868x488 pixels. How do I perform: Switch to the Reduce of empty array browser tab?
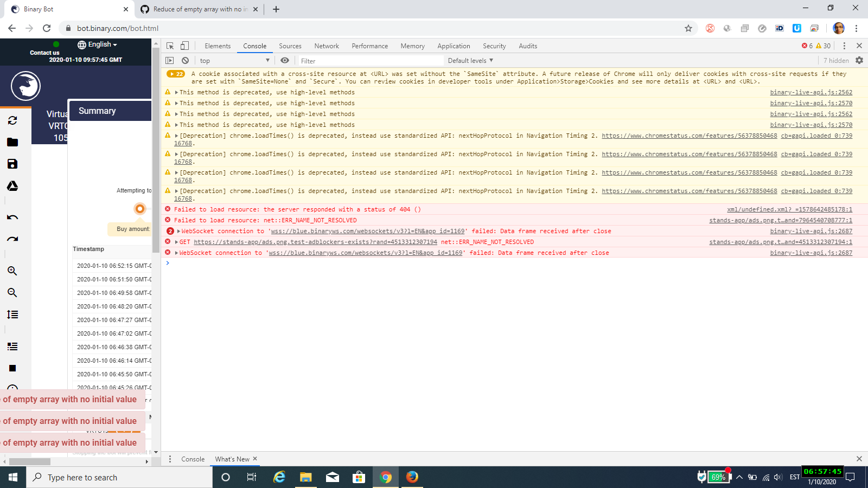click(x=199, y=9)
